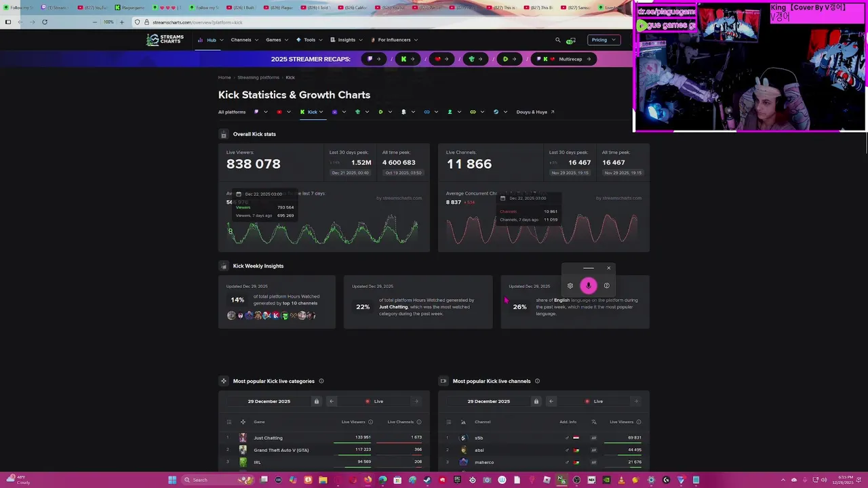
Task: Click info icon beside Most popular Kick live channels
Action: [537, 381]
